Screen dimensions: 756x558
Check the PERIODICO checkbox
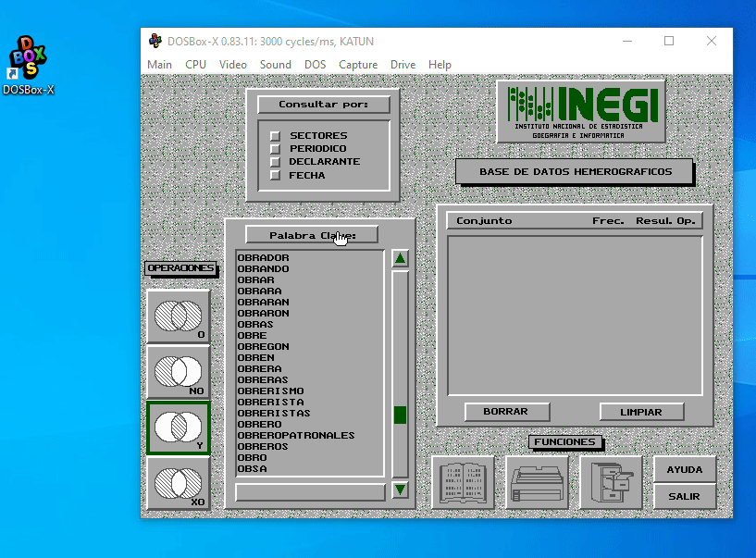pyautogui.click(x=275, y=149)
